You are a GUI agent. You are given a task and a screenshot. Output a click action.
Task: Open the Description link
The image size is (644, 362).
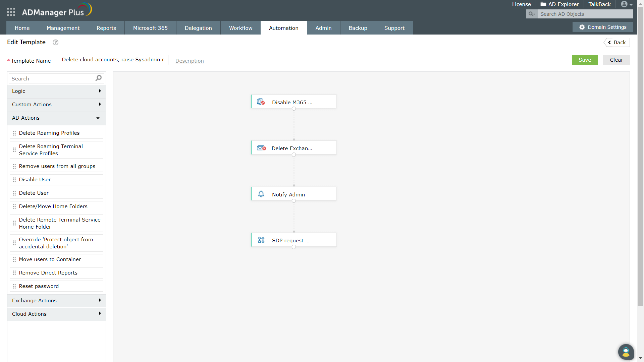click(190, 61)
